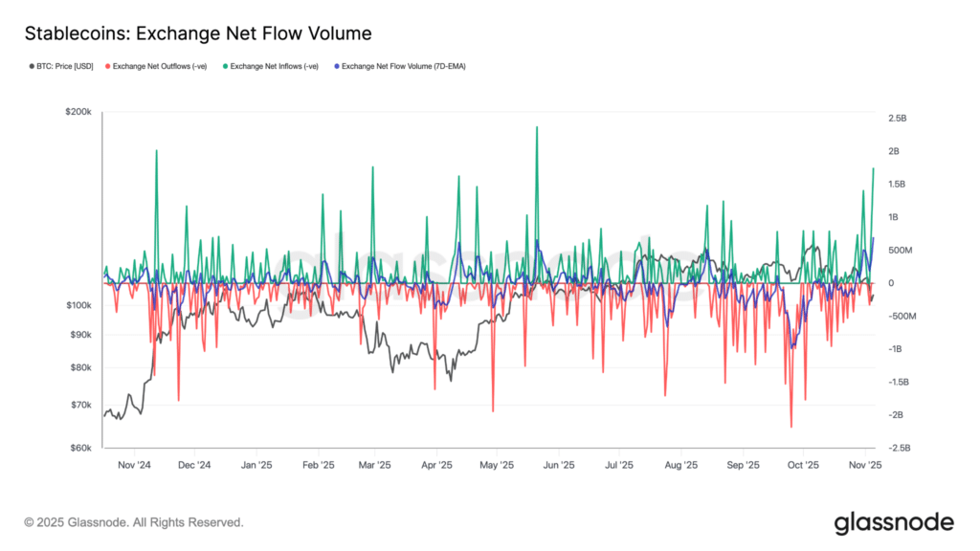Image resolution: width=980 pixels, height=551 pixels.
Task: Toggle the Exchange Net Inflows legend entry
Action: pyautogui.click(x=271, y=66)
